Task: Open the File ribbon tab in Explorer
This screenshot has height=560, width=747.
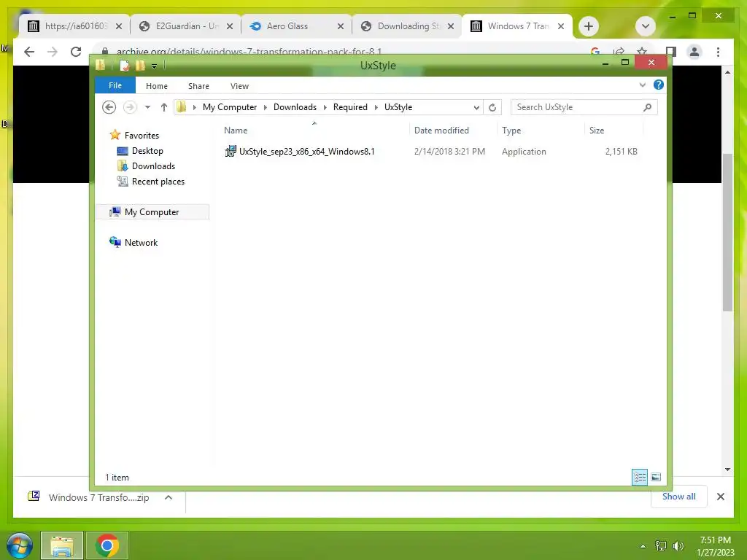Action: 115,86
